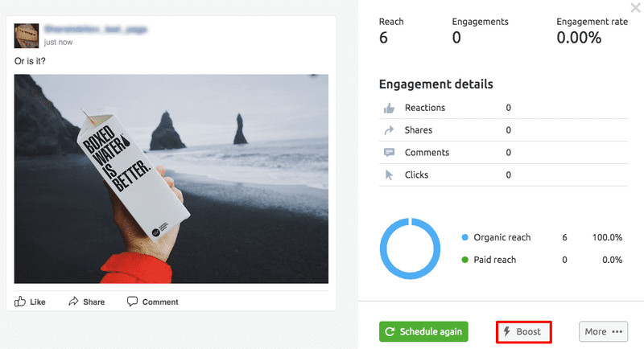The image size is (644, 349).
Task: Open the Boxed Water post image
Action: pyautogui.click(x=171, y=179)
